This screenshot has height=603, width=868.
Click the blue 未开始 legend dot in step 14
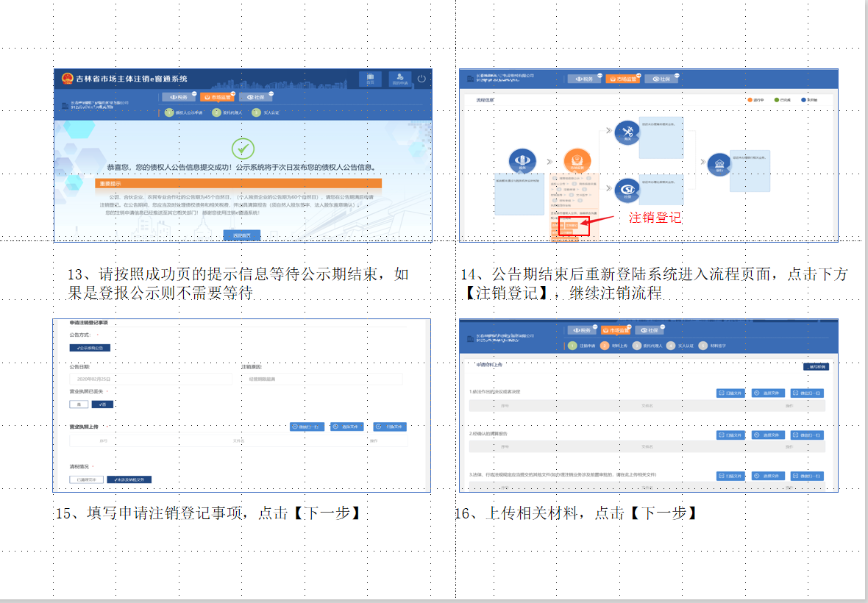click(803, 100)
